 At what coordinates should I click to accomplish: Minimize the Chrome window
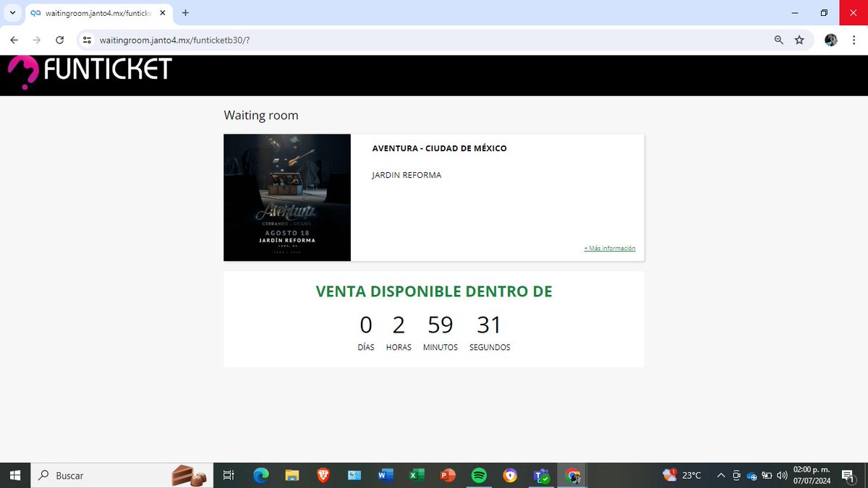pos(794,13)
